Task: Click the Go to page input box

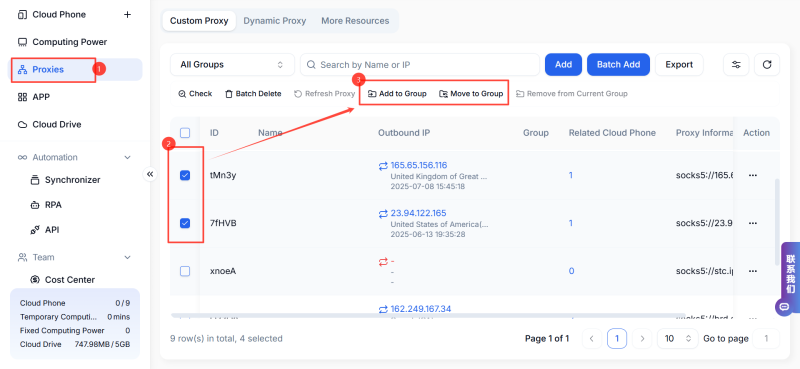Action: [x=766, y=338]
